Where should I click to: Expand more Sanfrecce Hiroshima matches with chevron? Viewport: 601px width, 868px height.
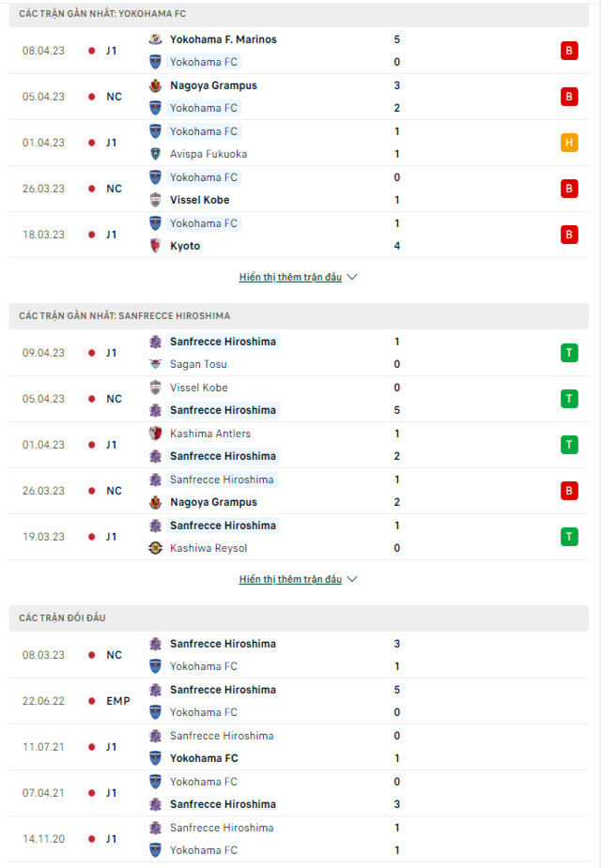[352, 579]
